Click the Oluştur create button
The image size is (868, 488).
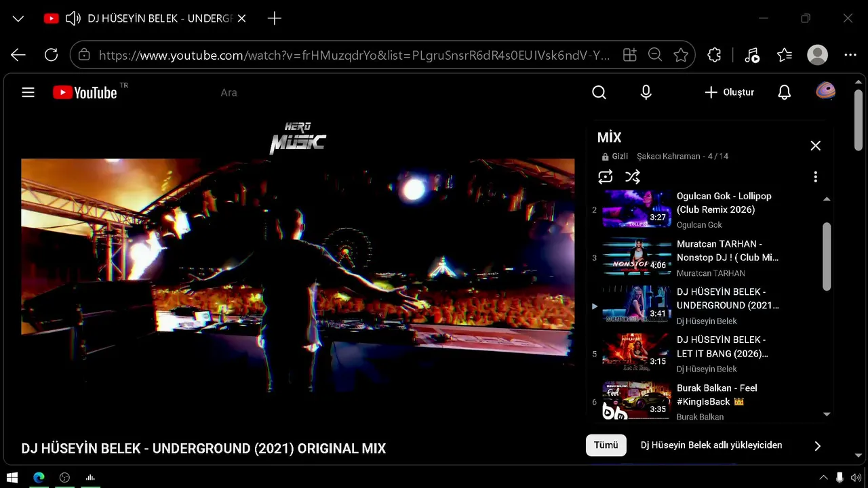[729, 92]
